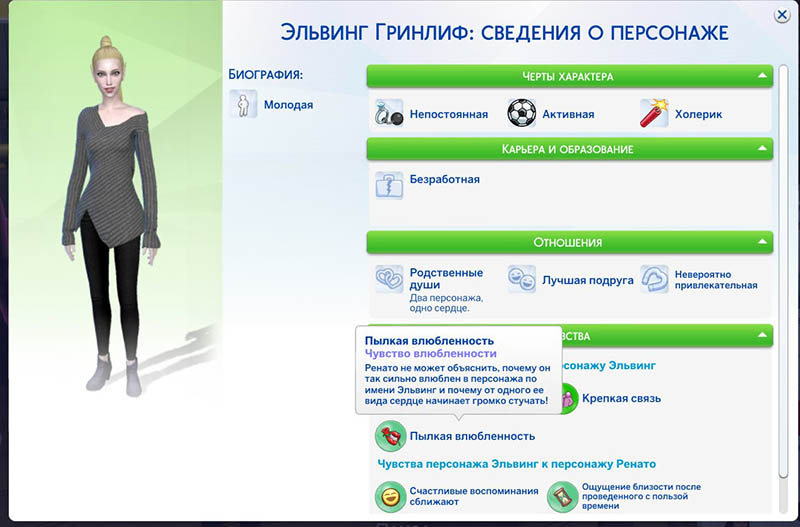
Task: Click the Активная soccer ball icon
Action: click(521, 113)
